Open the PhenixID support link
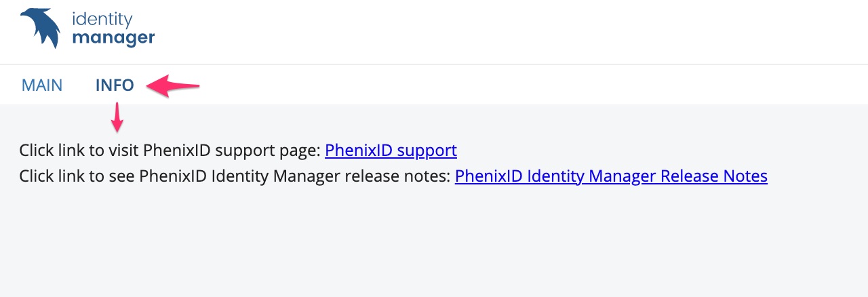The height and width of the screenshot is (297, 868). coord(391,150)
